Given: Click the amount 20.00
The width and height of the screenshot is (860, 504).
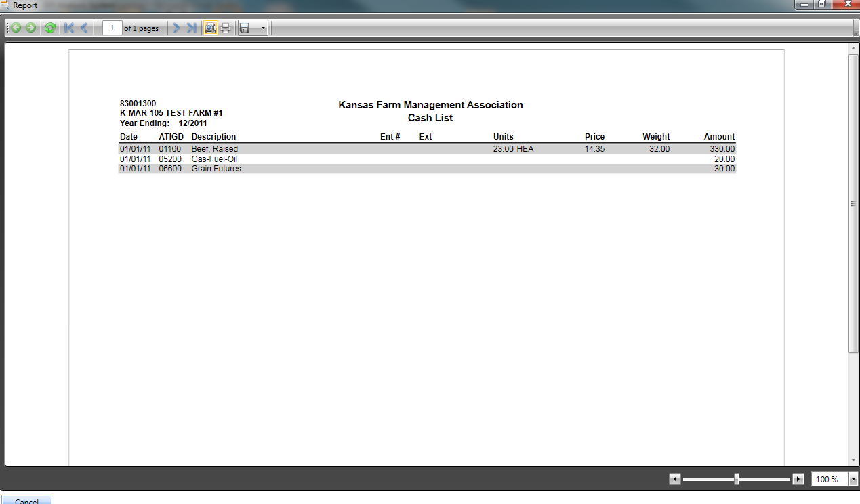Looking at the screenshot, I should (724, 159).
